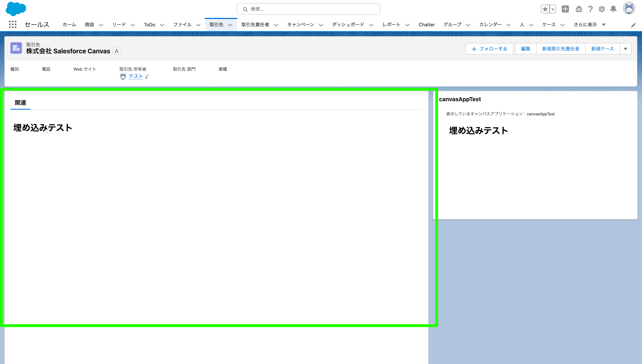
Task: Click the change owner icon beside テスト
Action: coord(147,77)
